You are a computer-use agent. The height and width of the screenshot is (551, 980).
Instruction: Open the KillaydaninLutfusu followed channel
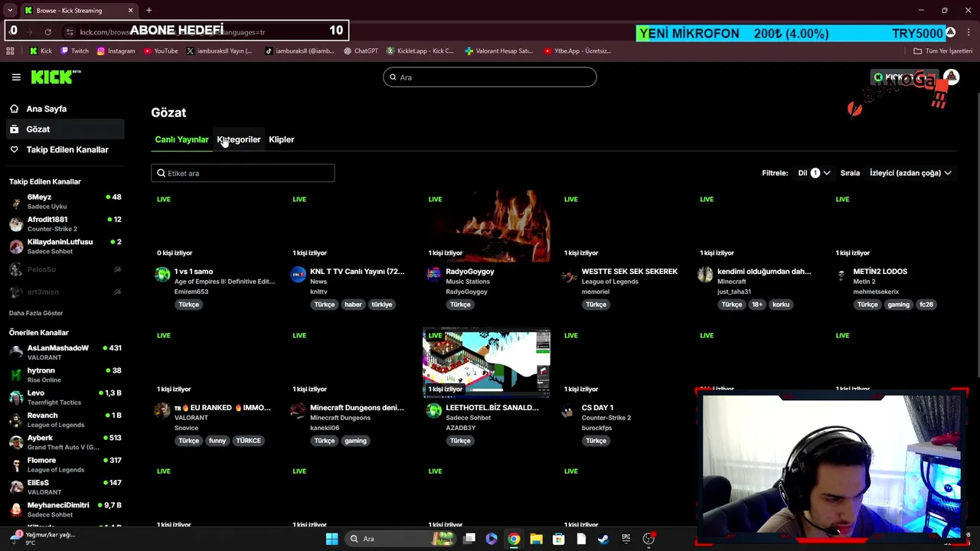[x=65, y=246]
